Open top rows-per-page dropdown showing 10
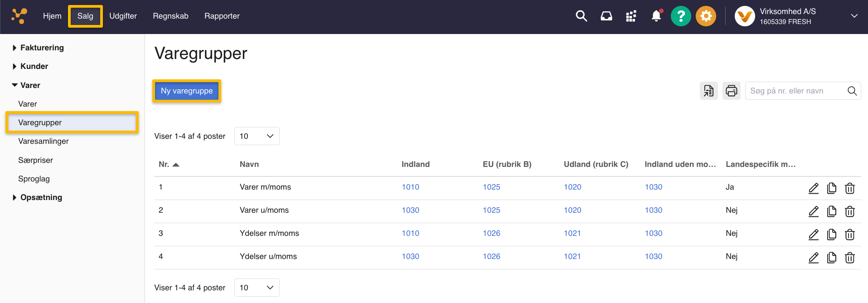 257,136
